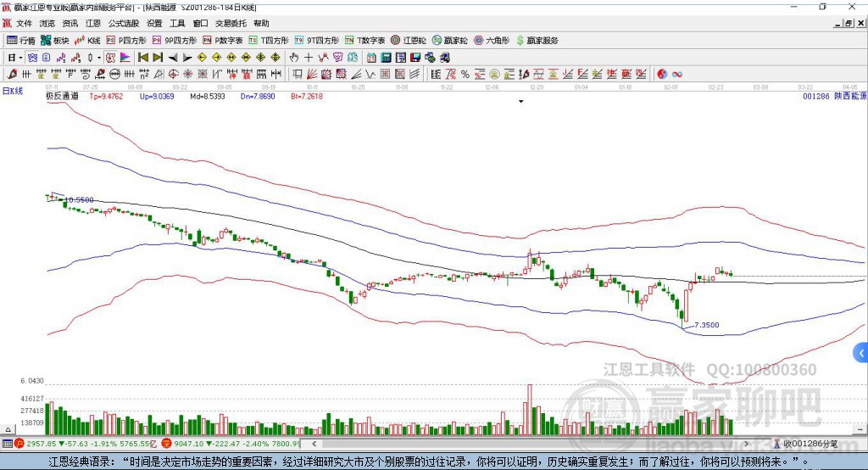Screen dimensions: 868x470
Task: Jump to first bar icon
Action: (x=142, y=58)
